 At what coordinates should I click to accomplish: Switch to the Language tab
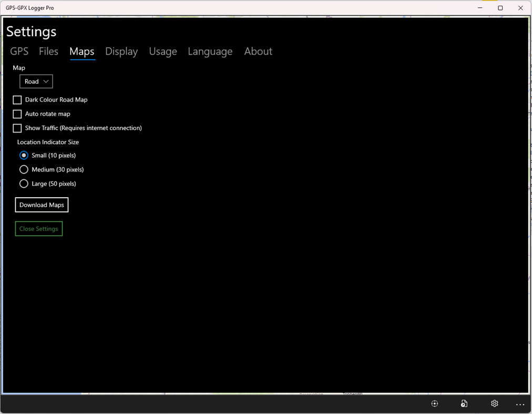tap(210, 51)
